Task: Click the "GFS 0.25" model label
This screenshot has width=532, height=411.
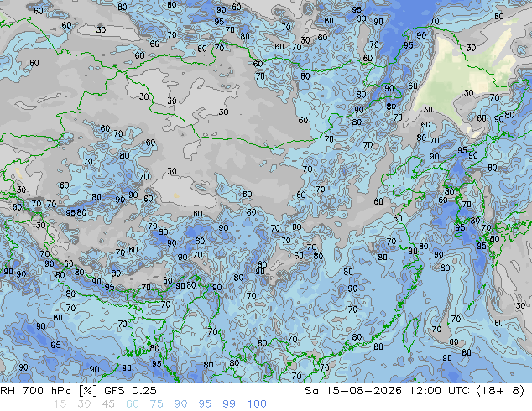Action: 130,391
